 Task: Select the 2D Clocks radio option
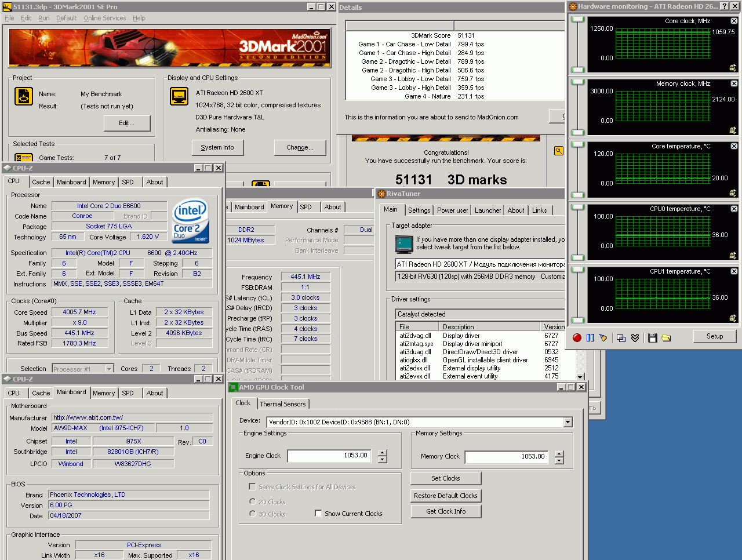[253, 501]
